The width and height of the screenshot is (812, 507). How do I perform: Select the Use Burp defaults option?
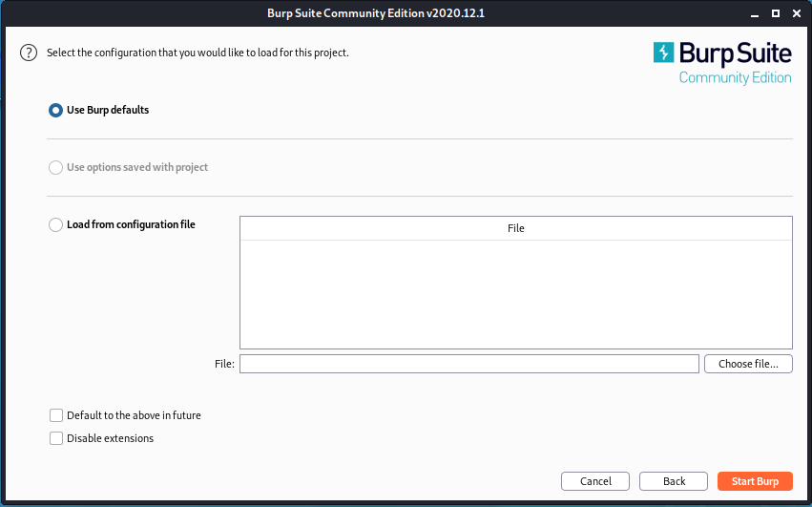55,110
